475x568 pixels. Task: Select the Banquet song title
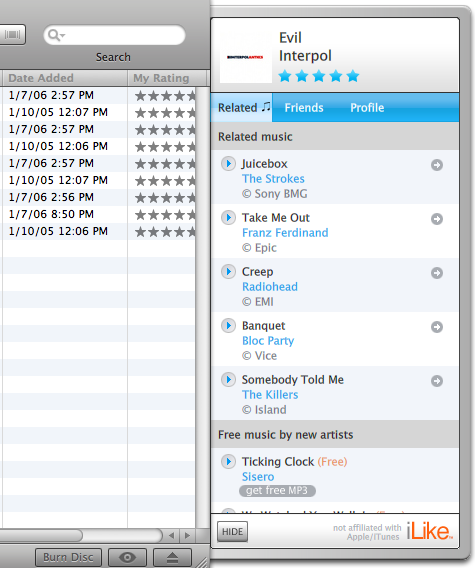tap(263, 326)
